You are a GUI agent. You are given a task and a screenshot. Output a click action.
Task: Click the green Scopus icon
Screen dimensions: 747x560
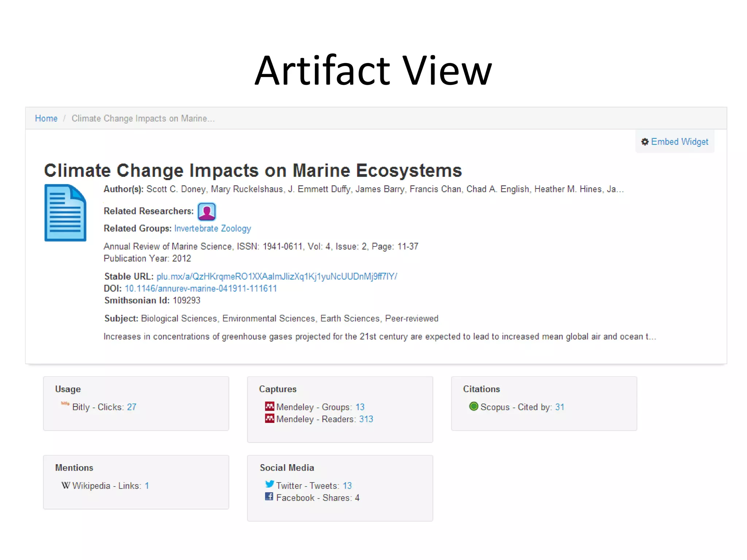pos(473,406)
